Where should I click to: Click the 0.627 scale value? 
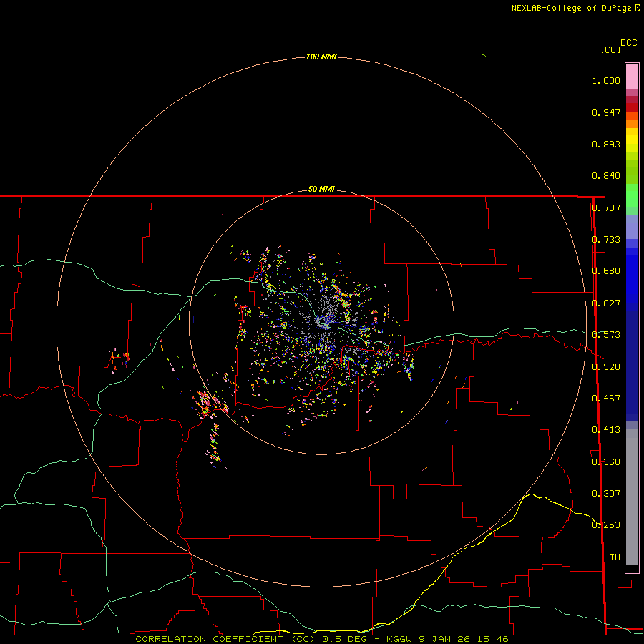[606, 303]
